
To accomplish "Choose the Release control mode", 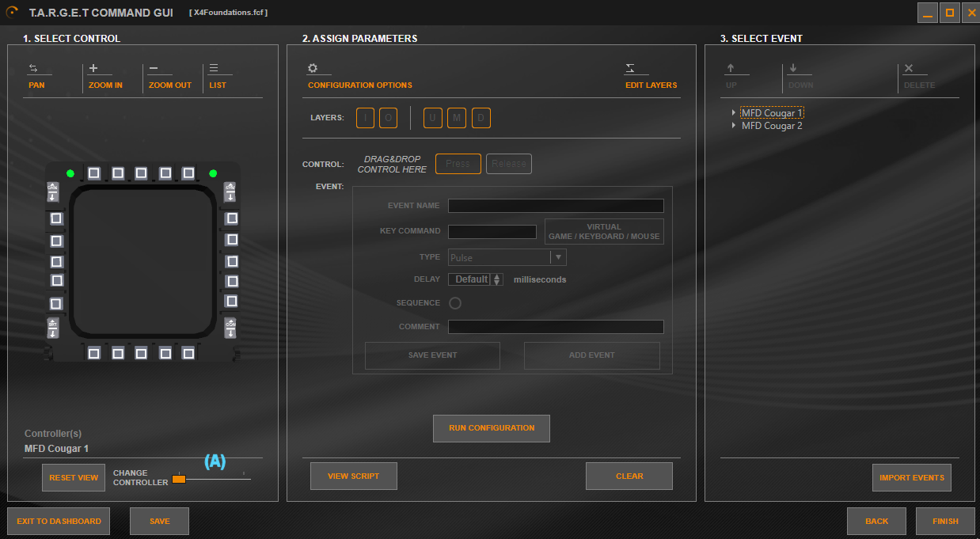I will pyautogui.click(x=509, y=164).
